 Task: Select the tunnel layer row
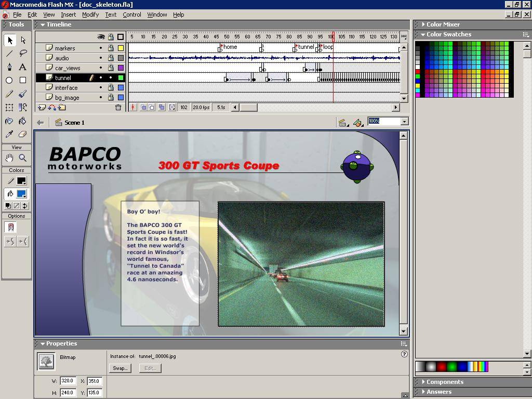[x=80, y=78]
